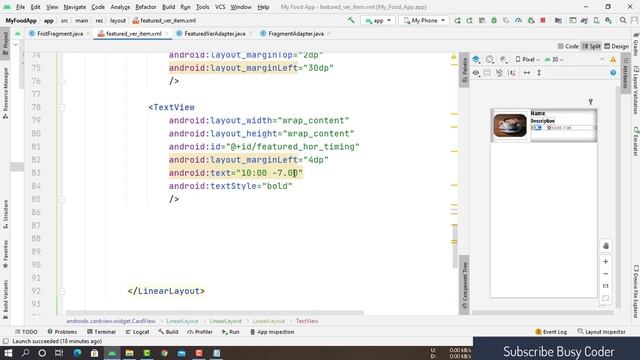Click the Make Project hammer icon
Viewport: 640px width, 360px height.
coord(351,20)
